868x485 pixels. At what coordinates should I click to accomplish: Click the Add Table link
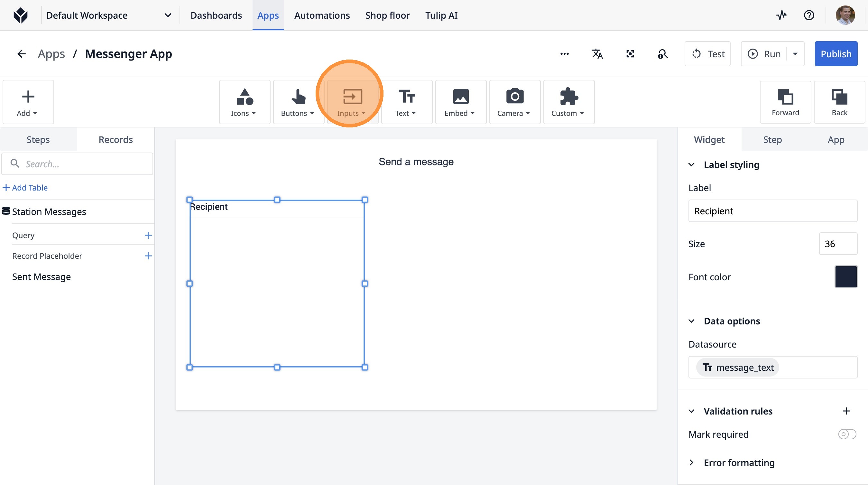[x=25, y=188]
